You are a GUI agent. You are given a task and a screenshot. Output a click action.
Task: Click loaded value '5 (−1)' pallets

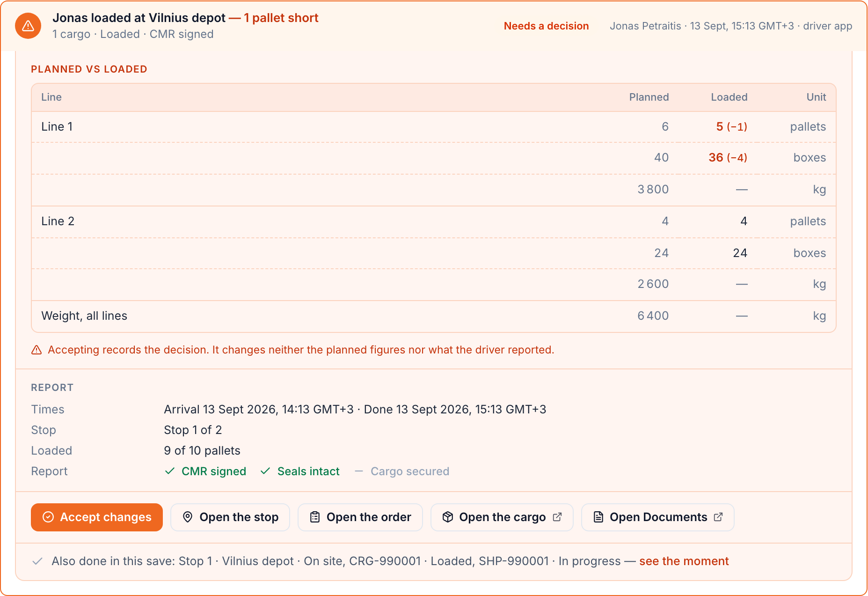(x=731, y=126)
